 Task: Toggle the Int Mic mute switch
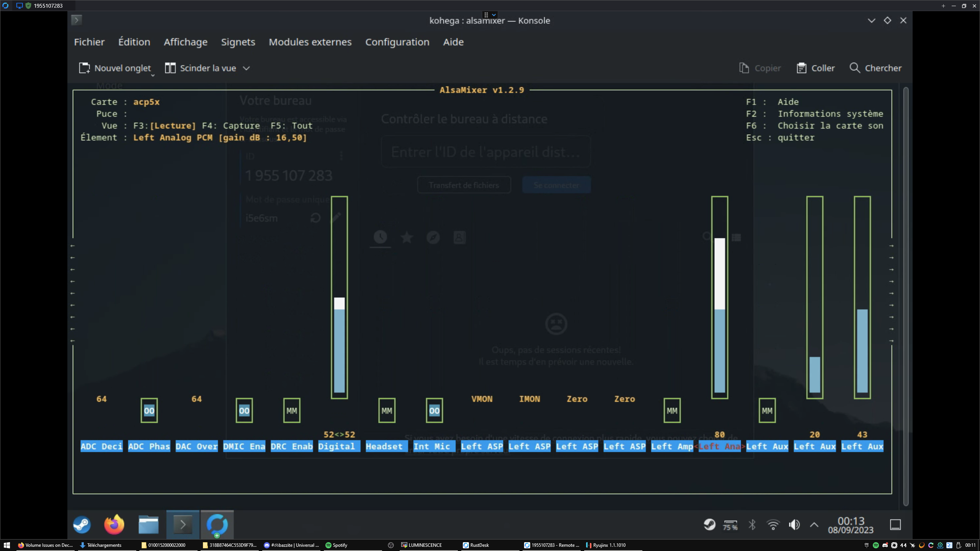click(x=434, y=410)
